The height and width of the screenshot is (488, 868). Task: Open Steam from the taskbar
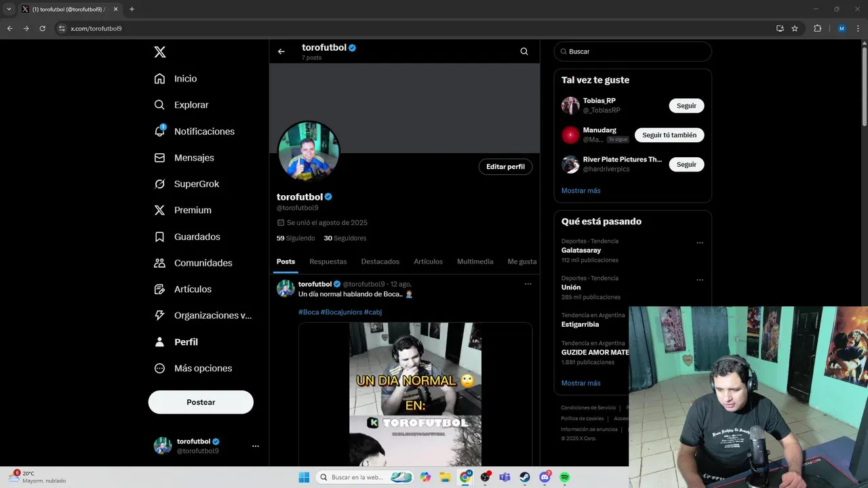point(525,477)
